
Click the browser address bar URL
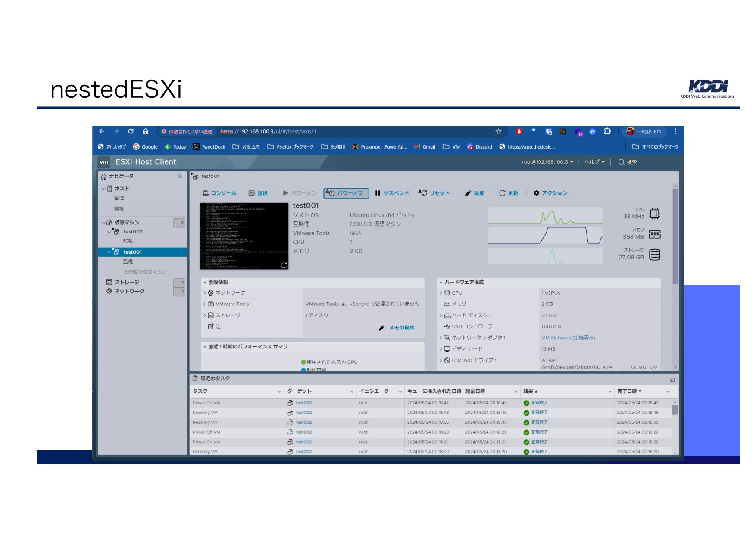tap(268, 132)
